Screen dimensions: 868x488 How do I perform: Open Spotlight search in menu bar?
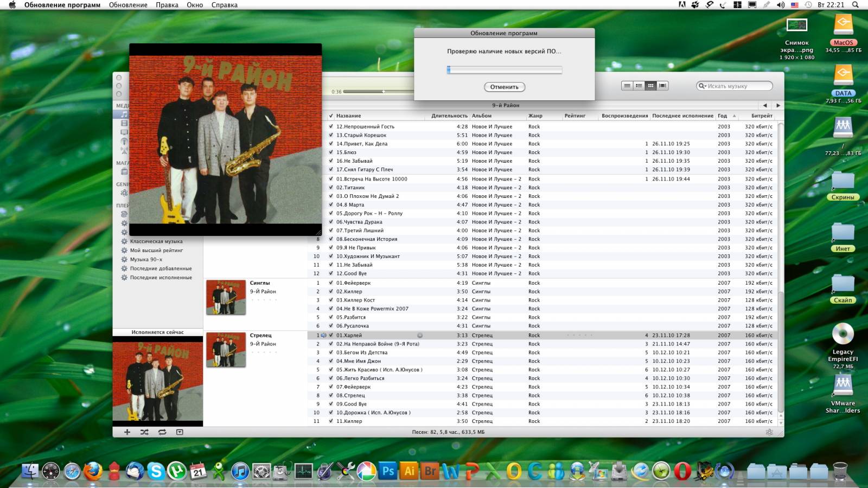pyautogui.click(x=856, y=5)
